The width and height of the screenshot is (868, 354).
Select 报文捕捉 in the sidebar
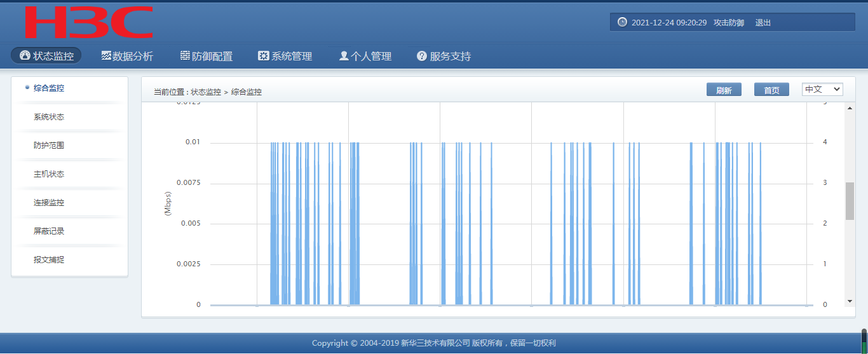point(49,260)
